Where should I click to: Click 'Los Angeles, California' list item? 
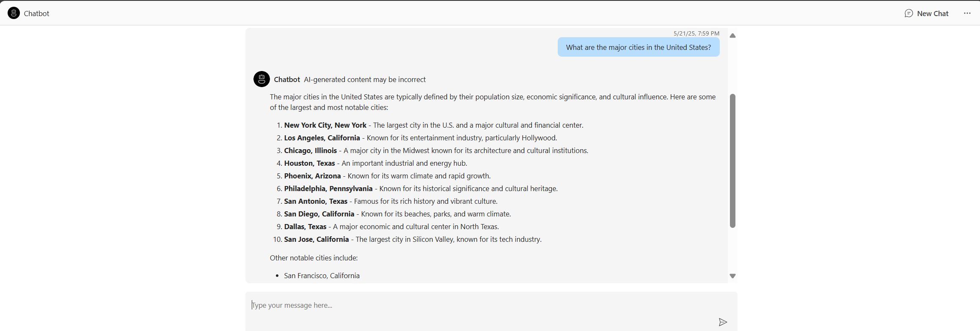tap(421, 138)
